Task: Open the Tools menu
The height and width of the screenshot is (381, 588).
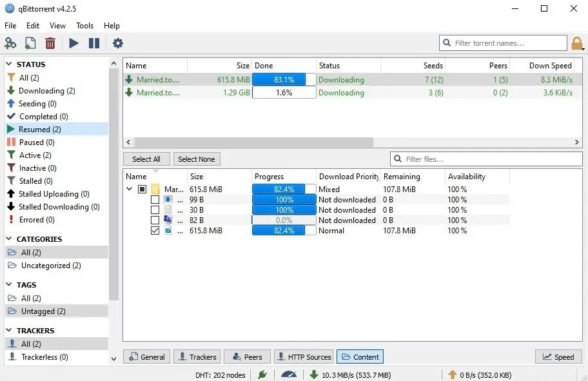Action: pyautogui.click(x=84, y=26)
